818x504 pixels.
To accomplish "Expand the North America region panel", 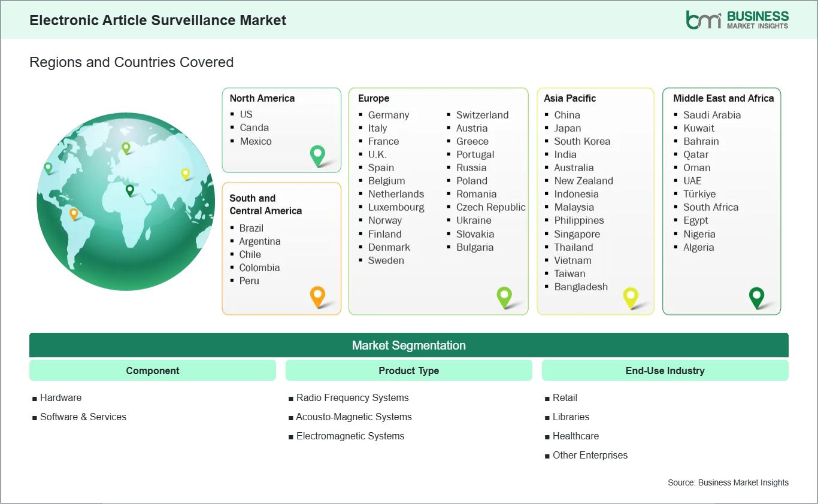I will (262, 98).
